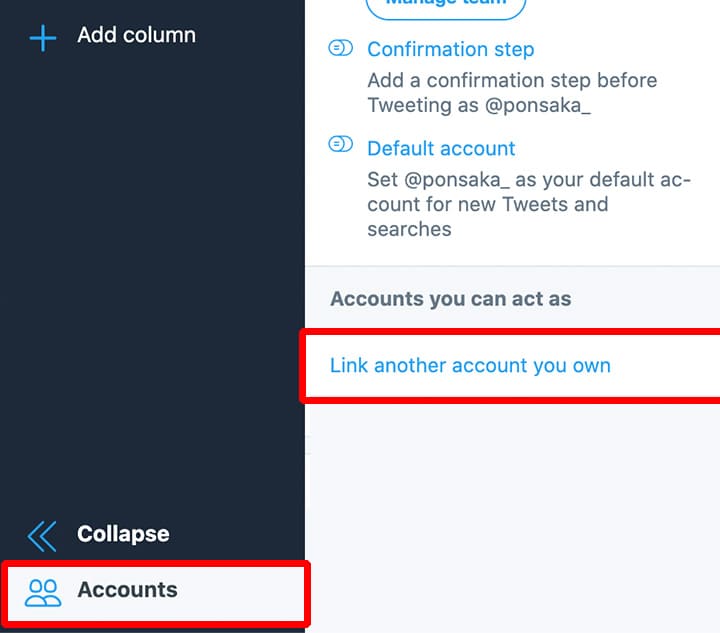Screen dimensions: 720x633
Task: Click the empty dark sidebar area below Add column
Action: click(x=152, y=275)
